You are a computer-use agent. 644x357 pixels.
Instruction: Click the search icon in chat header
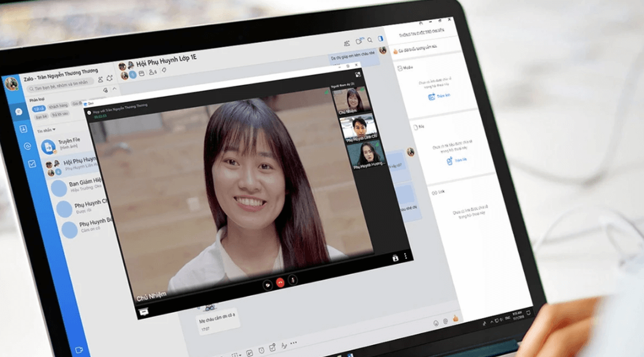(370, 41)
